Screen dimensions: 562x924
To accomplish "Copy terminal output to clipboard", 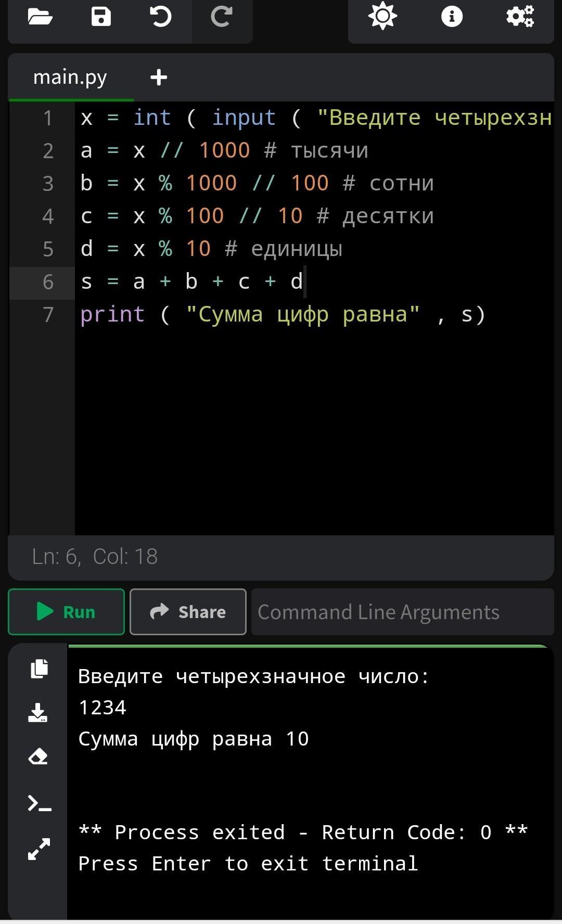I will pos(39,669).
